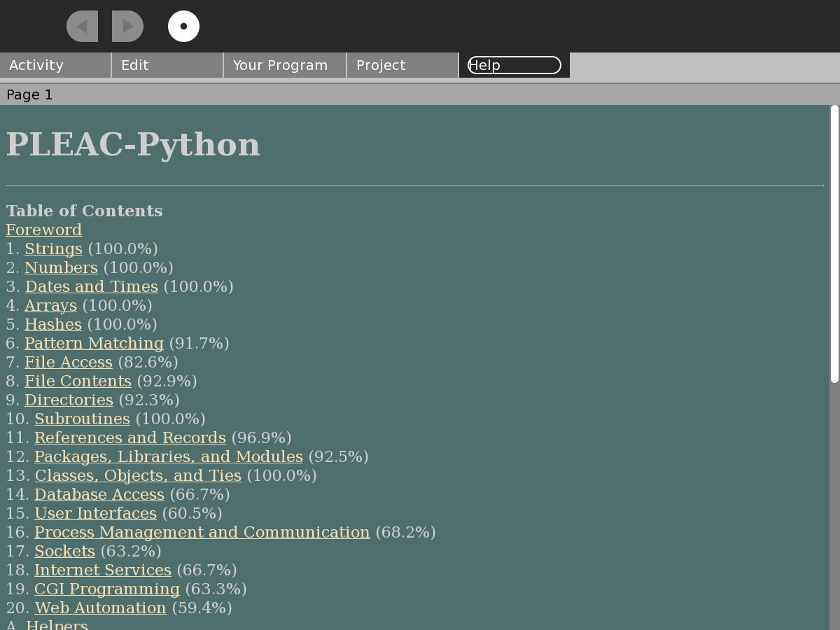Screen dimensions: 840x630
Task: Open the Activity menu
Action: pos(55,65)
